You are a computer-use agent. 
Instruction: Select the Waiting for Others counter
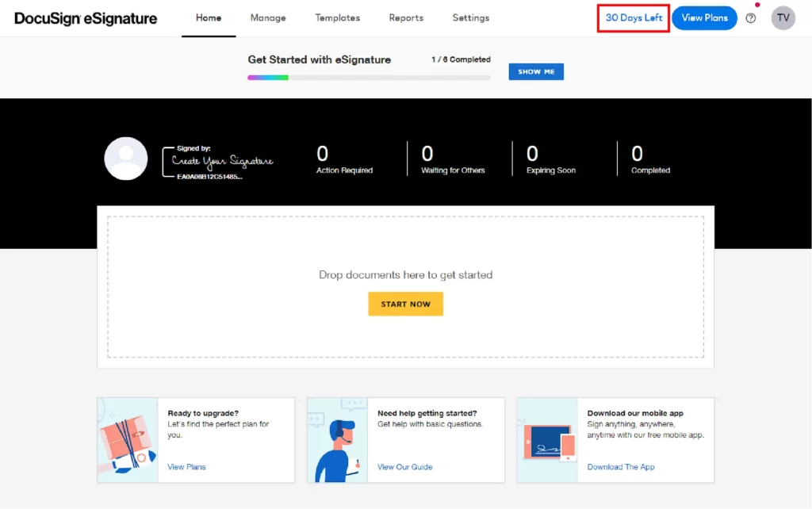coord(453,159)
